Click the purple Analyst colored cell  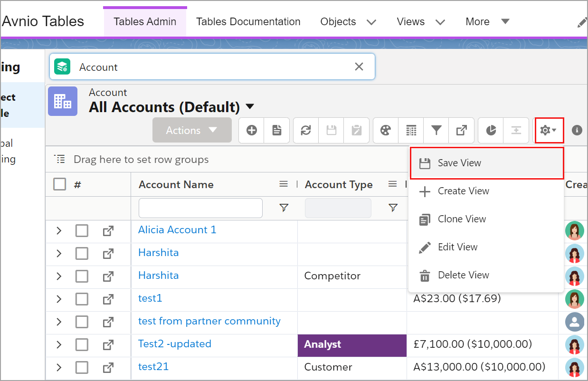[351, 345]
